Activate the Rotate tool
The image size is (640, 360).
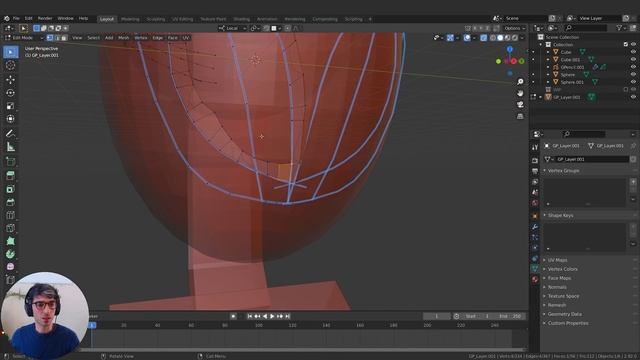(x=11, y=93)
